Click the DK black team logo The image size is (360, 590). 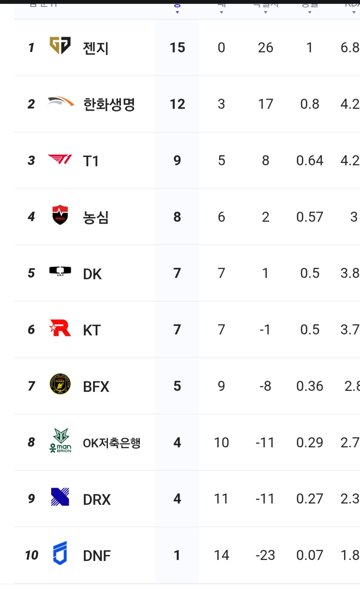point(60,271)
